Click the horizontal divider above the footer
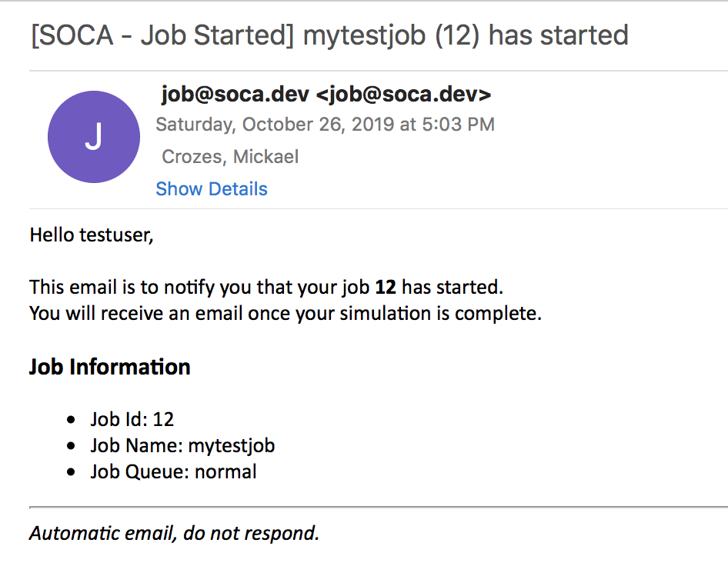This screenshot has height=566, width=728. (x=377, y=508)
